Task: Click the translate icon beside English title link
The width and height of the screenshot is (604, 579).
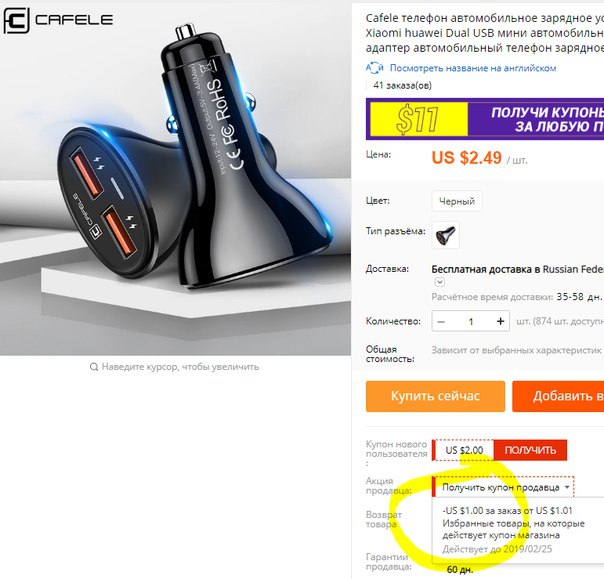Action: click(374, 68)
